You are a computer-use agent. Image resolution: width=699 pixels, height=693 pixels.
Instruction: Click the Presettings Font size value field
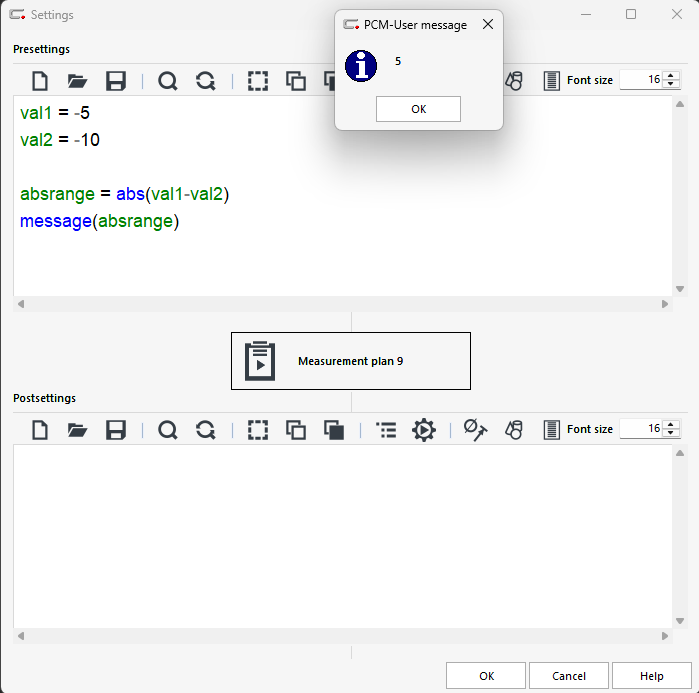click(x=640, y=80)
